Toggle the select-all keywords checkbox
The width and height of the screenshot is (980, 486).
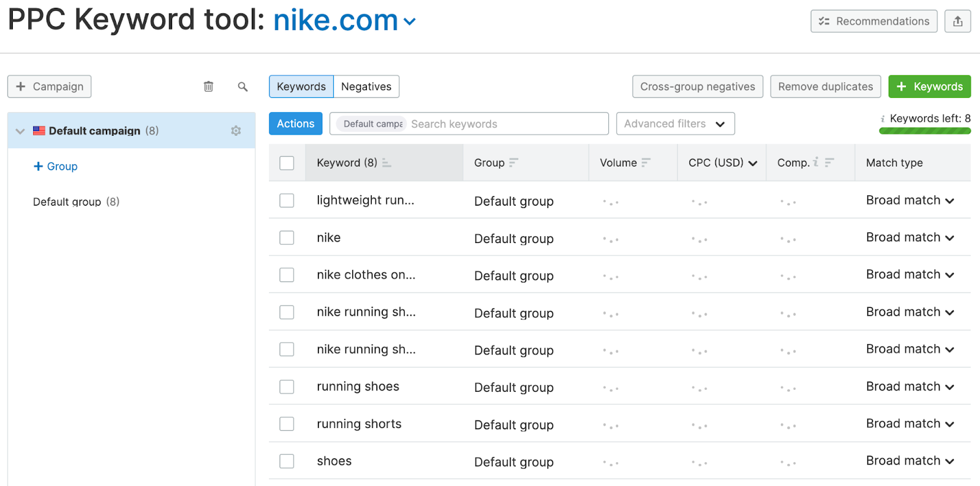287,163
